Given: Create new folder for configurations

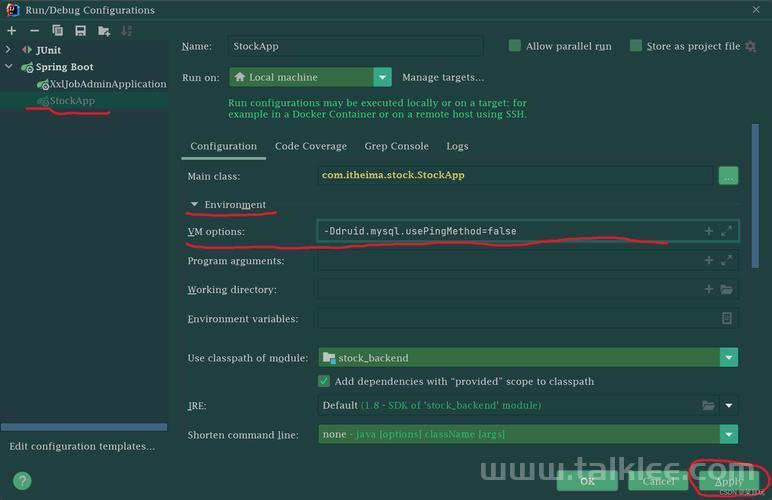Looking at the screenshot, I should pos(103,31).
